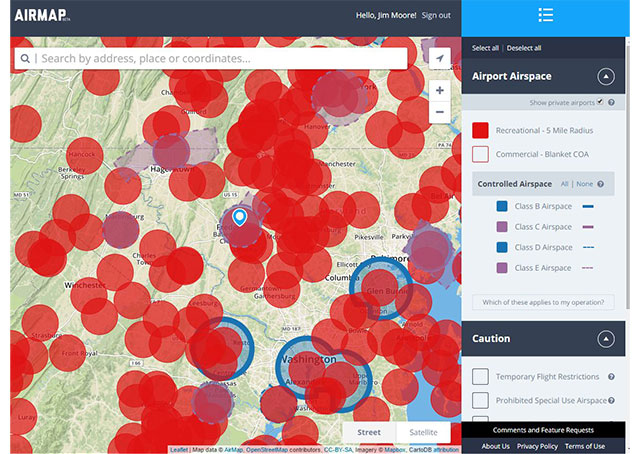Screen dimensions: 640x454
Task: Open Privacy Policy link
Action: (x=537, y=446)
